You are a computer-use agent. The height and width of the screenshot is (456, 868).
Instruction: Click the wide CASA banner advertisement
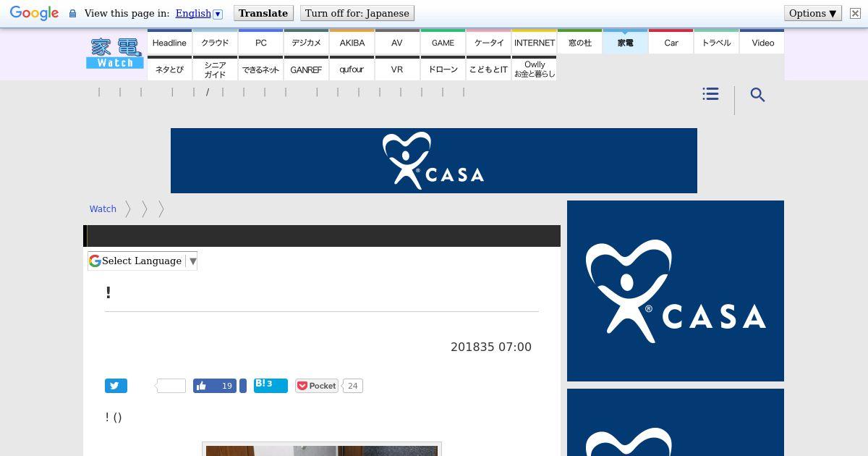(x=434, y=161)
